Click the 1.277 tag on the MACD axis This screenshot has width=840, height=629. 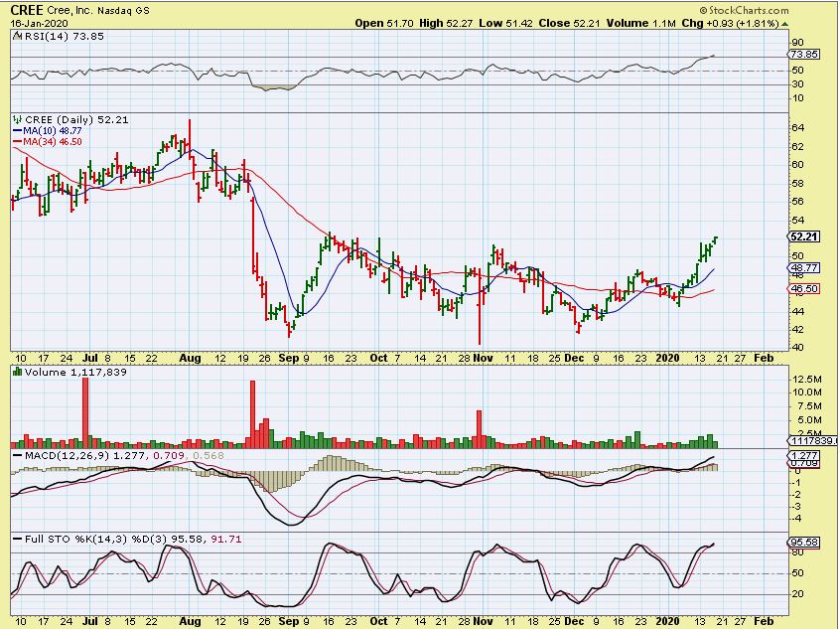804,455
